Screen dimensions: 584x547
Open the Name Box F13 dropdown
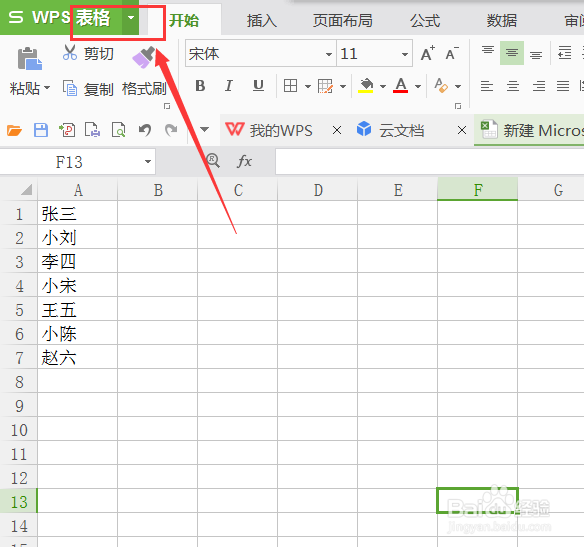click(x=148, y=161)
